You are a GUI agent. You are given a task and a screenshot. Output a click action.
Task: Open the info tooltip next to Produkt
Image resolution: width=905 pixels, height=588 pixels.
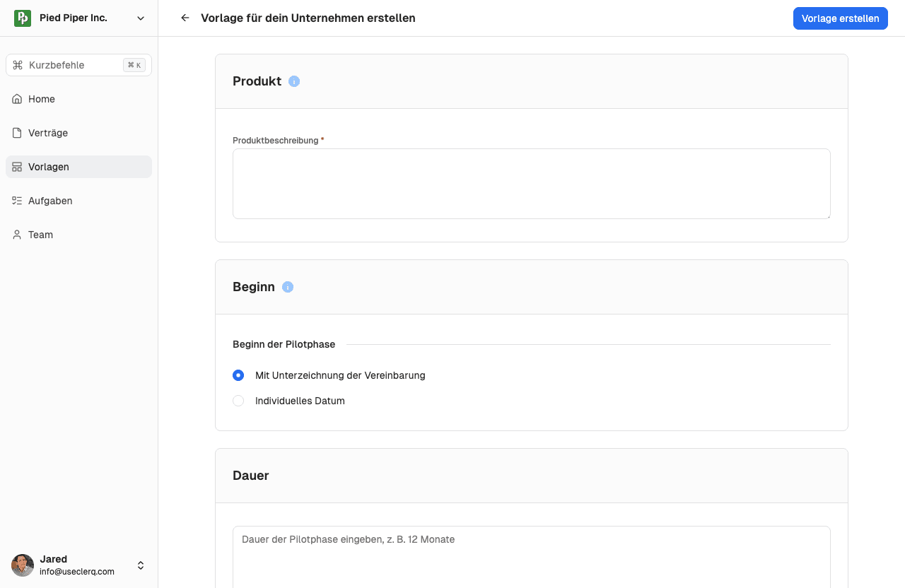pos(294,81)
